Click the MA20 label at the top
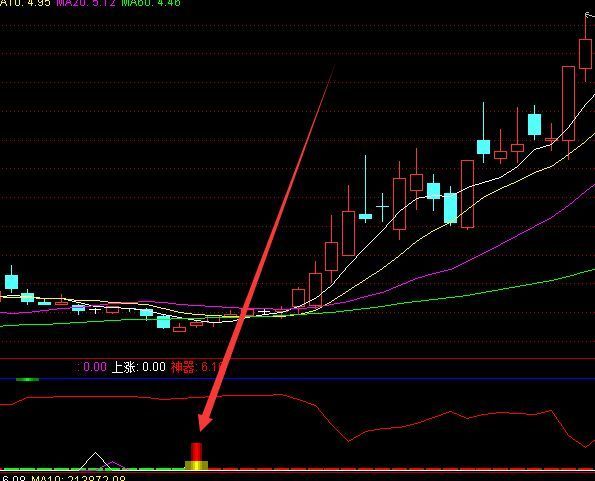 tap(81, 3)
